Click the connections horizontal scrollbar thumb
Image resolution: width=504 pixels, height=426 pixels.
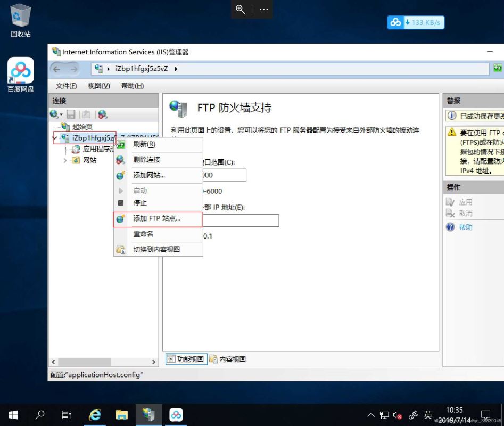(85, 362)
